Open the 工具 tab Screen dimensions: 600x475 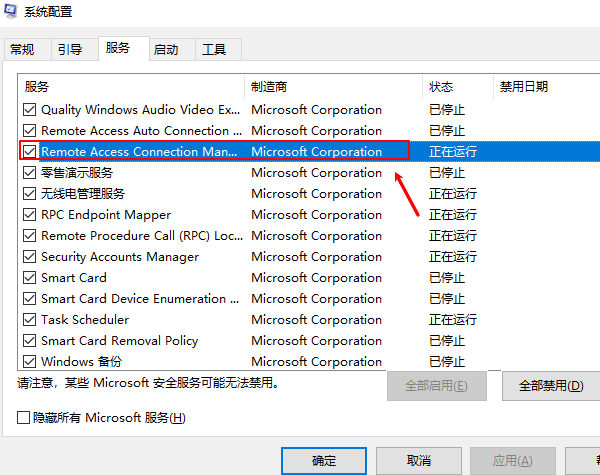[214, 49]
